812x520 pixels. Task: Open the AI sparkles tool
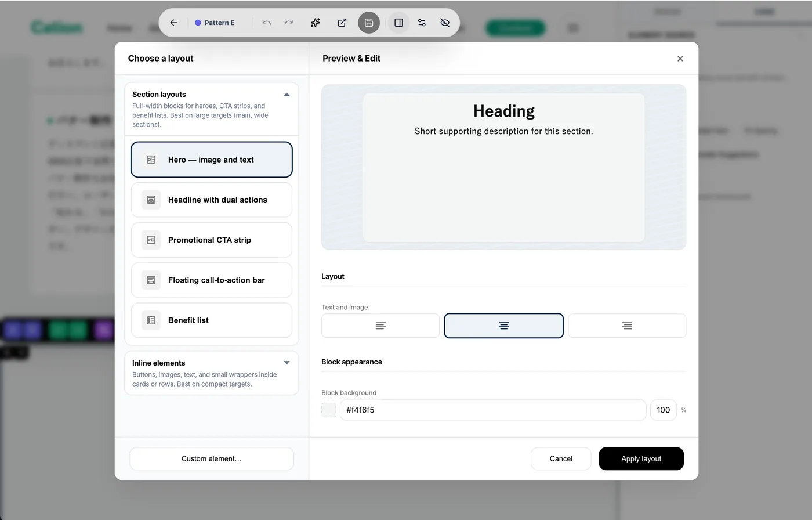[x=316, y=23]
